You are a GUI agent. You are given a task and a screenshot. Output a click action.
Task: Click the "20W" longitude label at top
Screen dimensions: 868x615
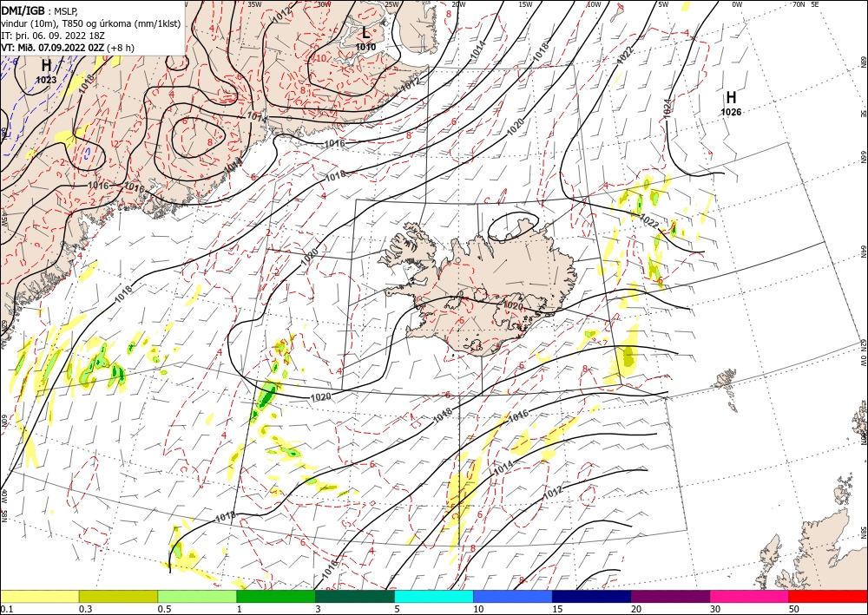(x=458, y=4)
